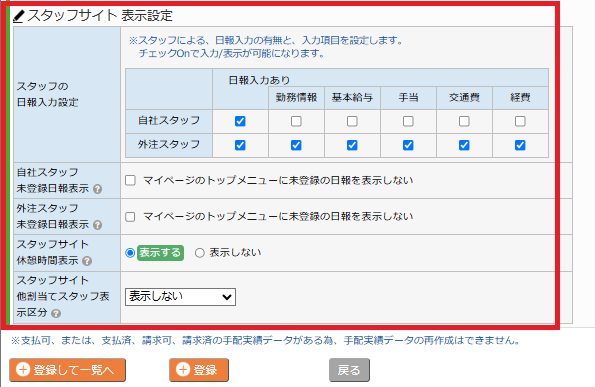Enable 経費 for 自社スタッフ
The image size is (595, 387).
pyautogui.click(x=520, y=121)
